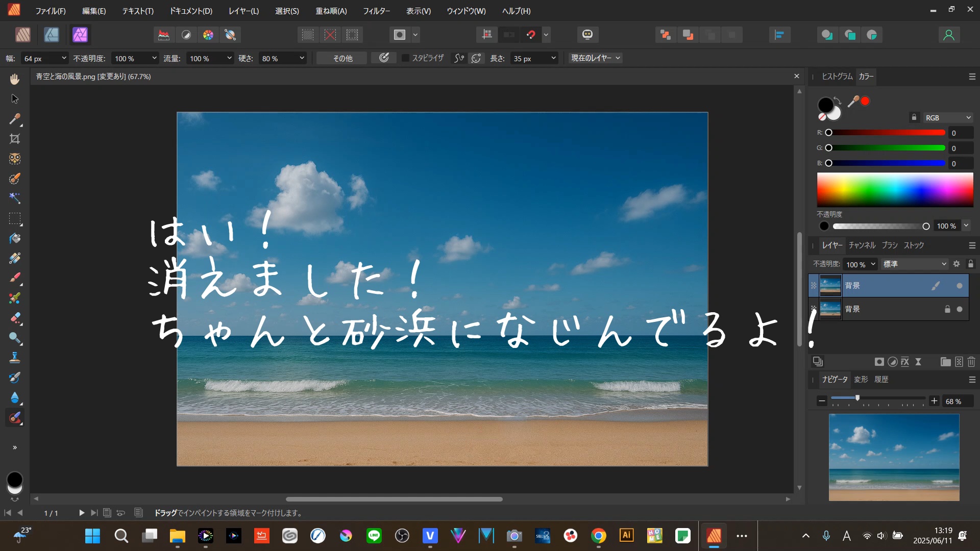Image resolution: width=980 pixels, height=551 pixels.
Task: Open layer effects with the FX icon
Action: [904, 362]
